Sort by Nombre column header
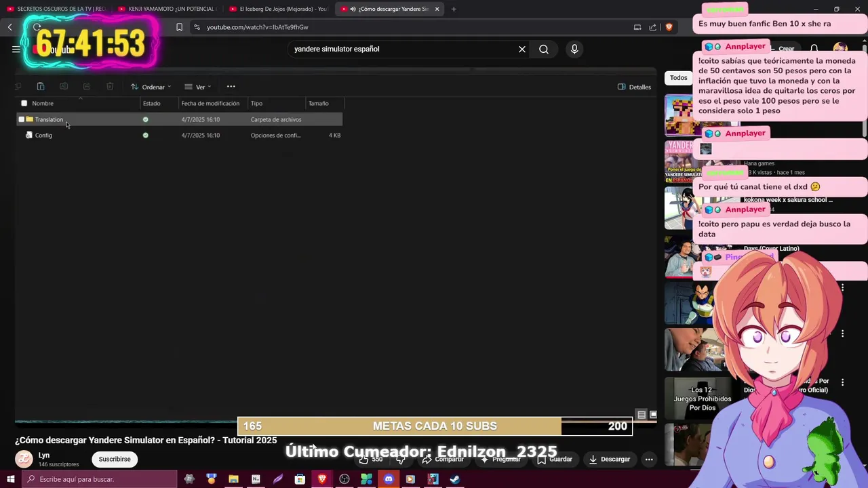The image size is (868, 488). point(43,103)
